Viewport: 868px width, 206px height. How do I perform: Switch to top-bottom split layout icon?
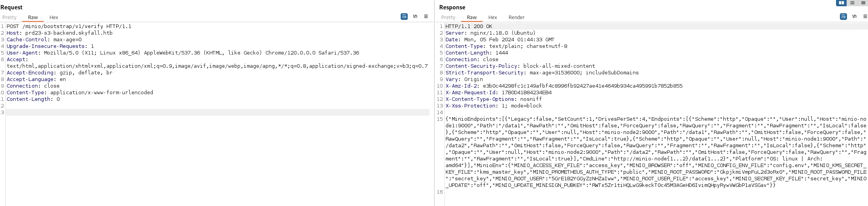tap(852, 3)
